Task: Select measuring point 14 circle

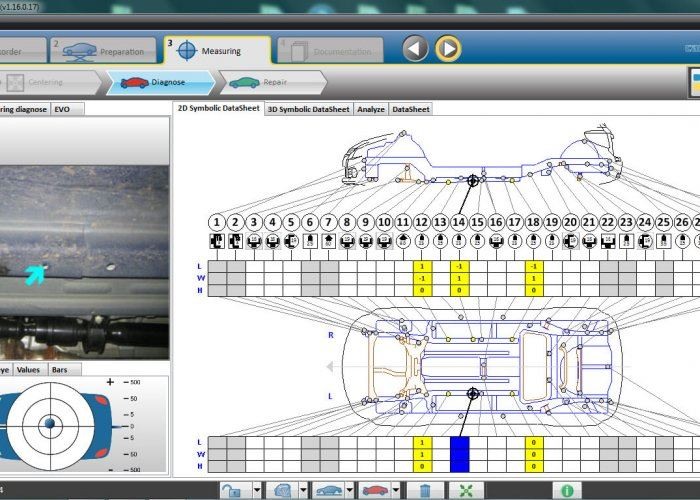Action: click(459, 222)
